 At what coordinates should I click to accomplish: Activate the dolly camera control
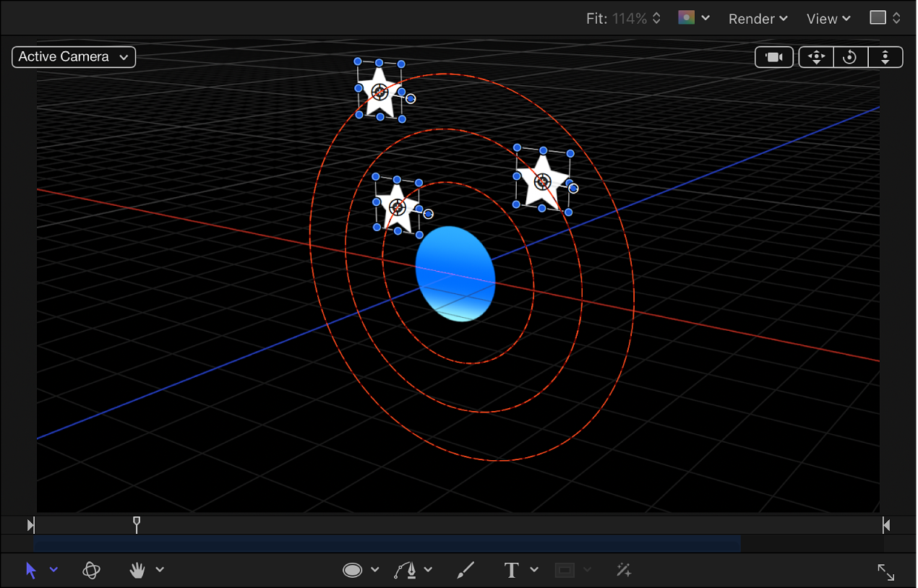(885, 56)
